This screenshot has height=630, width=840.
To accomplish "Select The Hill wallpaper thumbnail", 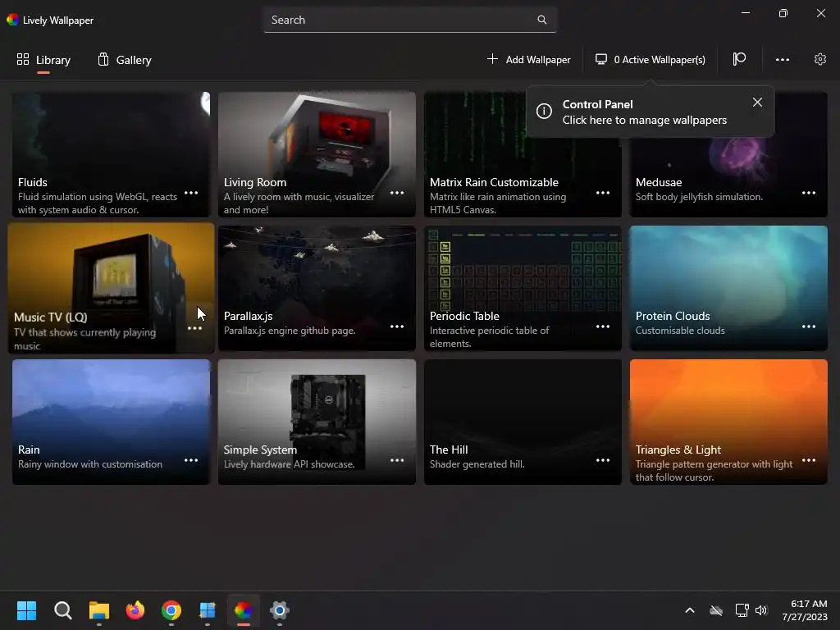I will [523, 422].
